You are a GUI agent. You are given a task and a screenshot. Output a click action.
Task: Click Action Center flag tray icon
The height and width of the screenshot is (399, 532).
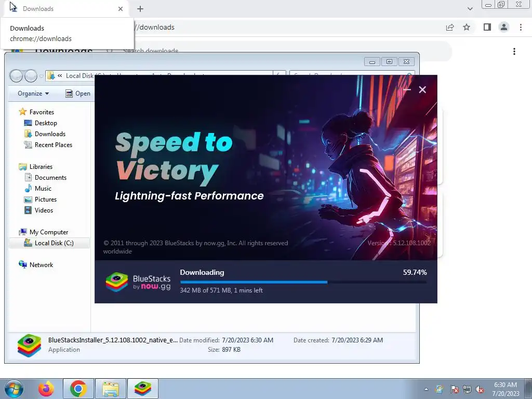pos(454,389)
